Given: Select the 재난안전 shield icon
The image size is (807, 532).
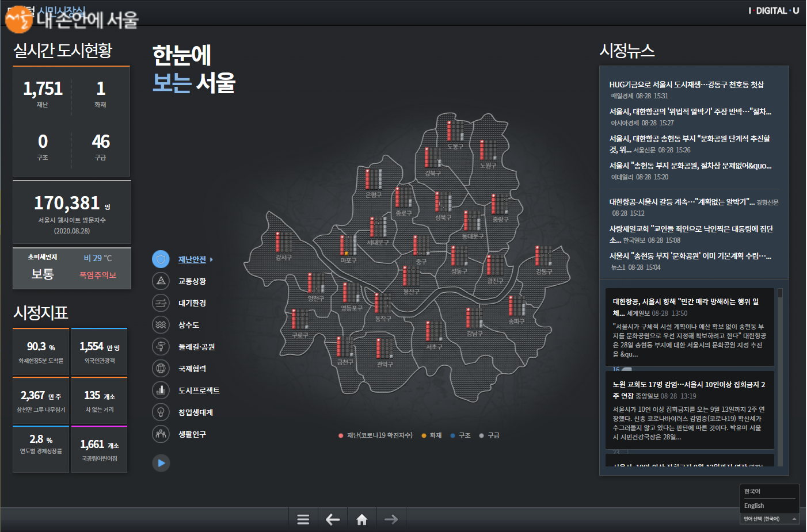Looking at the screenshot, I should (x=161, y=259).
